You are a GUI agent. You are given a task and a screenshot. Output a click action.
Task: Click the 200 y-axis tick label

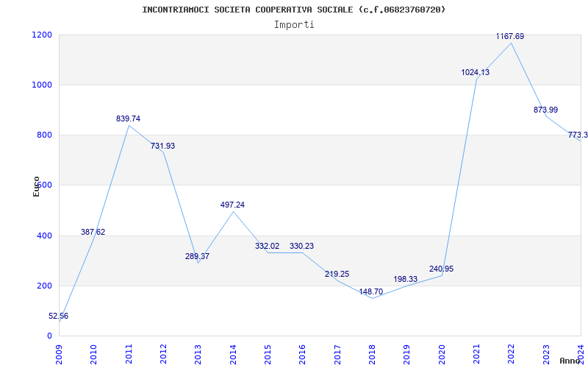(x=44, y=286)
